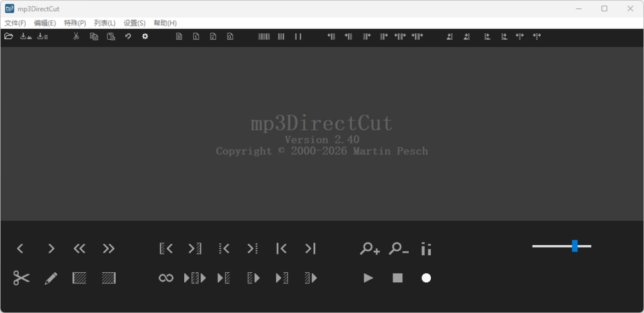Click hatched-bar-then-left-chevron selection start icon
This screenshot has width=644, height=313.
166,249
